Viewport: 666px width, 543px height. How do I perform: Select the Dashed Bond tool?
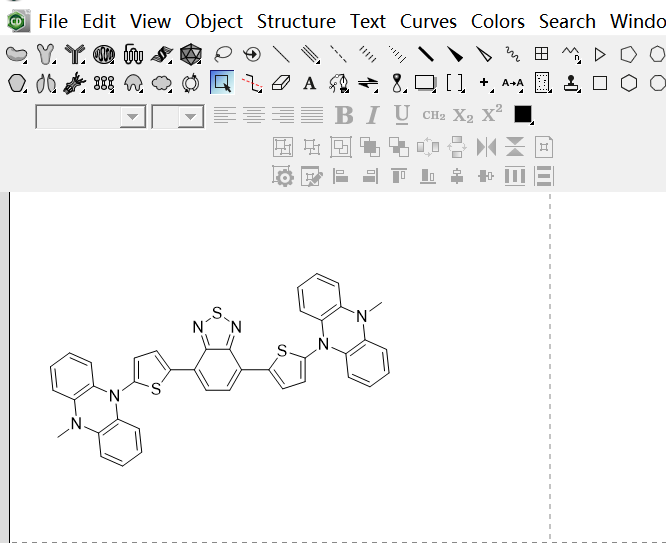pyautogui.click(x=339, y=54)
